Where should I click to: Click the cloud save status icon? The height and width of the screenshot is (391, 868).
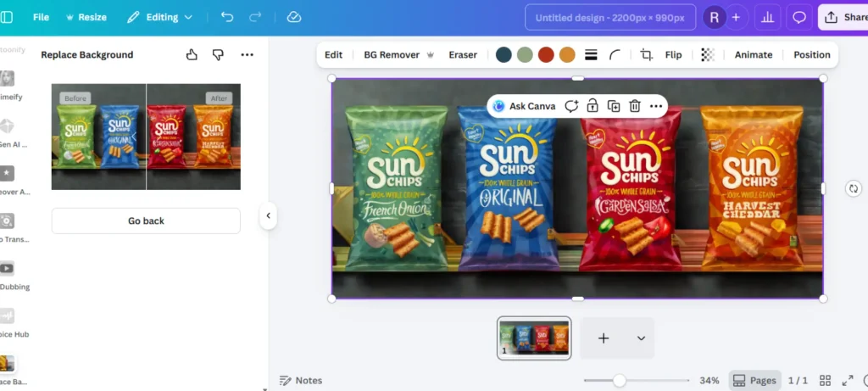click(294, 17)
